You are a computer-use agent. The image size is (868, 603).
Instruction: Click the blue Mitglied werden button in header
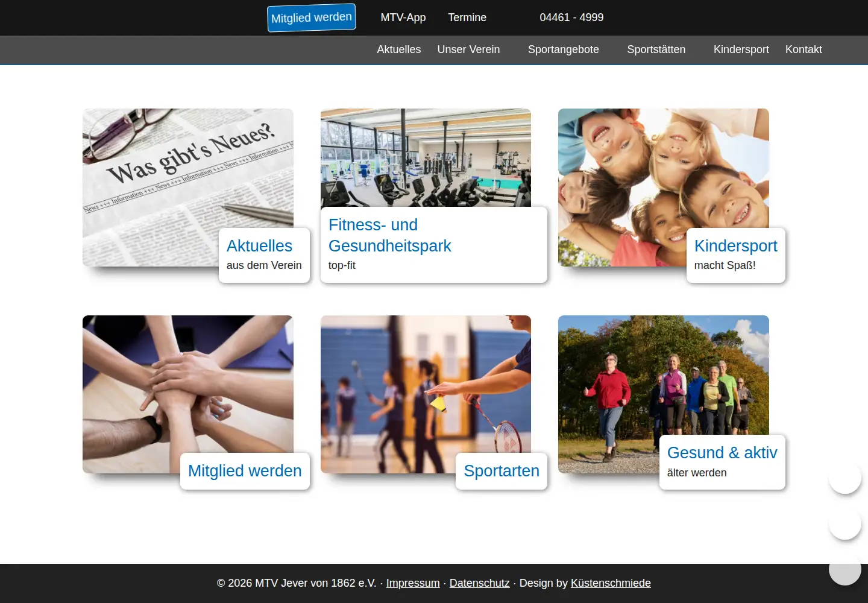tap(312, 17)
